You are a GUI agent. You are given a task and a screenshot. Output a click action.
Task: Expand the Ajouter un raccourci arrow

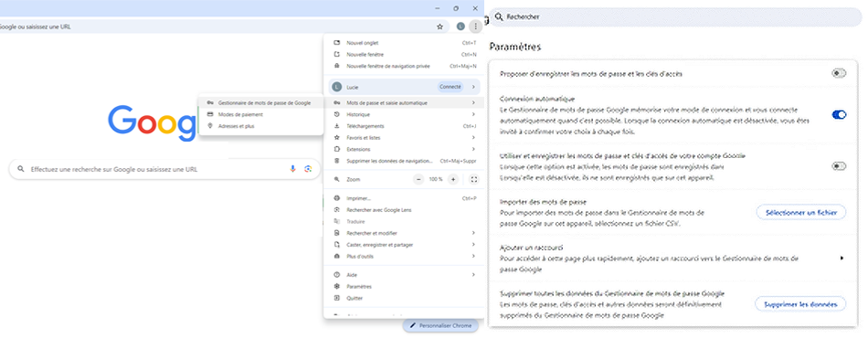(x=842, y=258)
